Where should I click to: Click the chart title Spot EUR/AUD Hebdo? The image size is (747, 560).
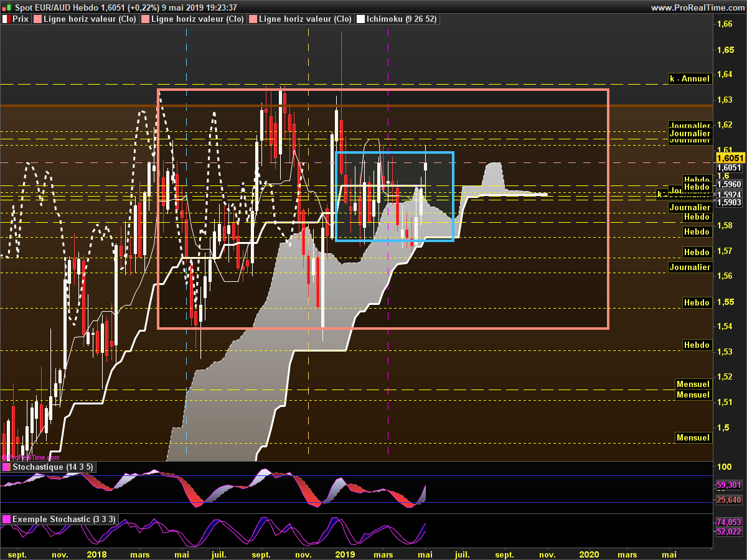[x=56, y=7]
